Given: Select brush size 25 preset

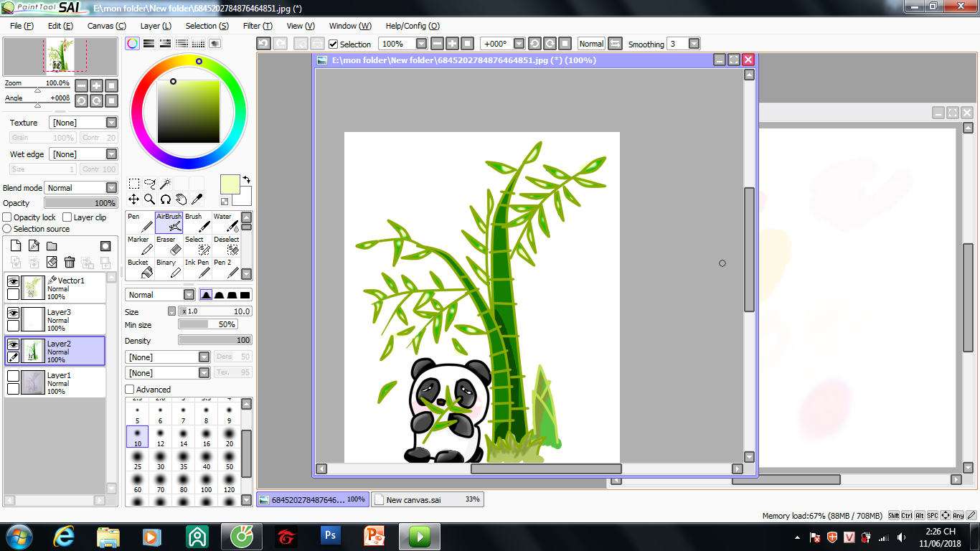Looking at the screenshot, I should tap(137, 459).
